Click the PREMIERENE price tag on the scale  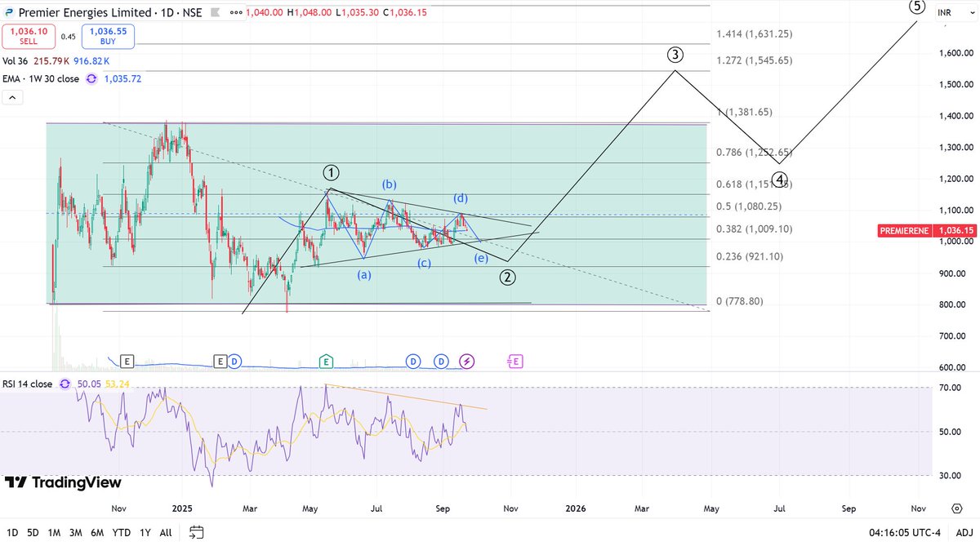pyautogui.click(x=927, y=231)
